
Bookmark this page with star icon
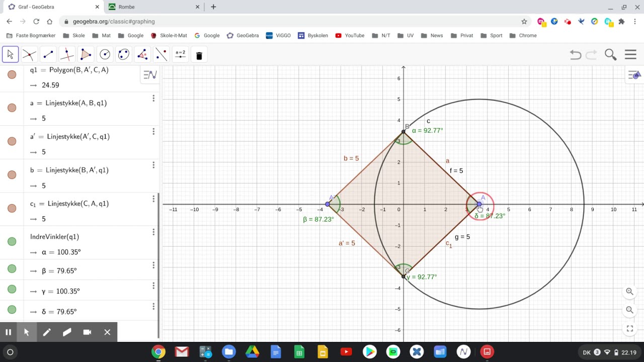[x=524, y=22]
